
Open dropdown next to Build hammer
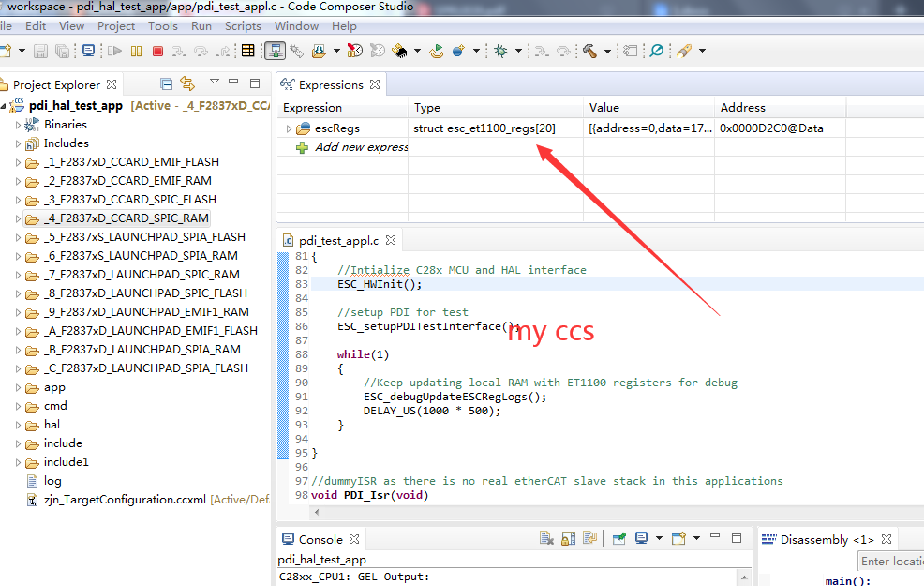tap(607, 51)
